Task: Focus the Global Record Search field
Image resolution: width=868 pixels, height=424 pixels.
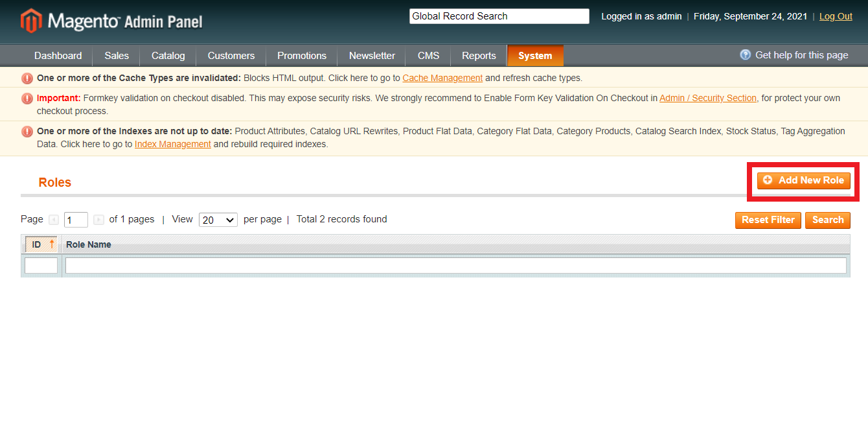Action: click(499, 16)
